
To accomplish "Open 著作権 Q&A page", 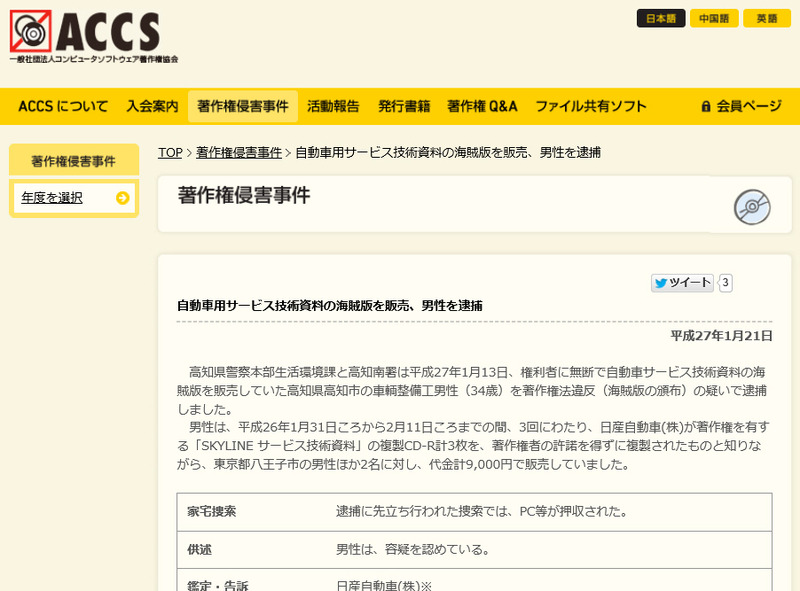I will [482, 106].
